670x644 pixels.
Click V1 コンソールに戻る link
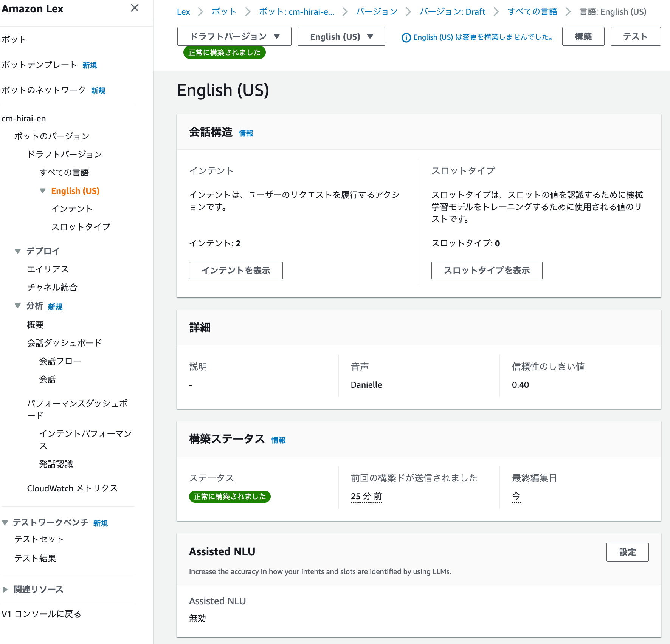tap(41, 614)
